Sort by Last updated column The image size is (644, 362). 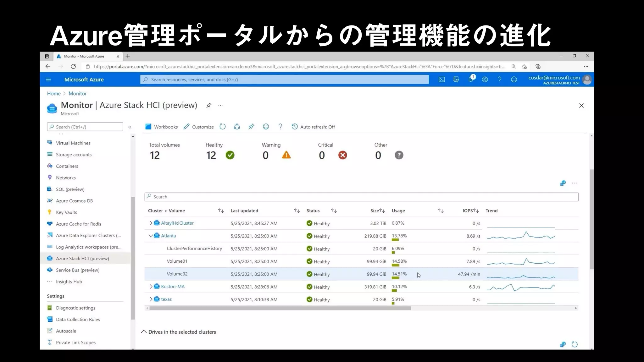click(x=297, y=211)
